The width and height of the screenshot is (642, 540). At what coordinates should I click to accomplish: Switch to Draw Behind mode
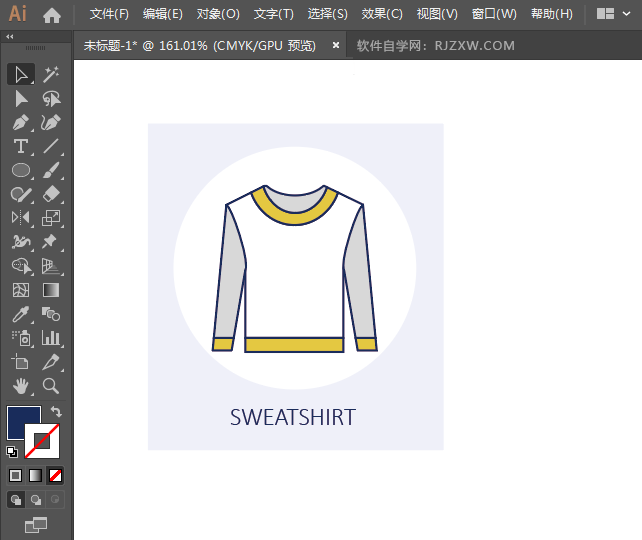click(36, 499)
